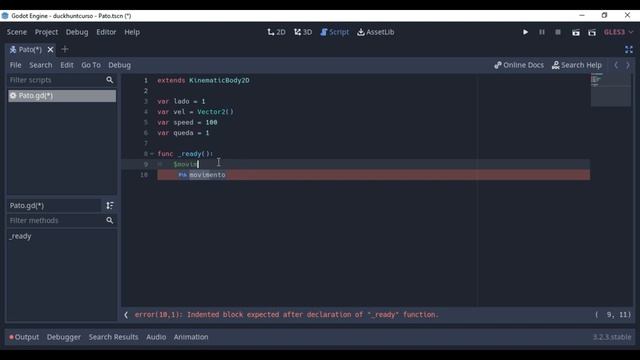Click code line 1 extends KinematicBody2D

coord(203,80)
